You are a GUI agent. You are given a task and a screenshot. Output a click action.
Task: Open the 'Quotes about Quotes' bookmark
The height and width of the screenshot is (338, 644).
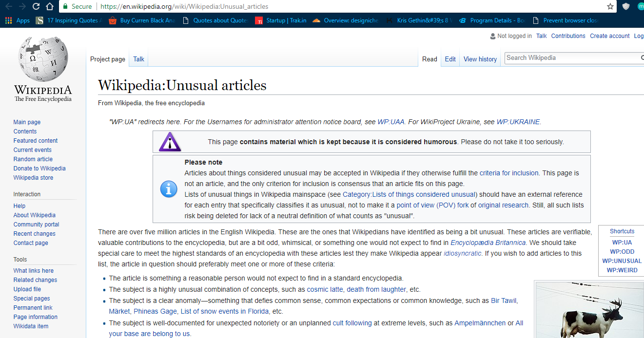(215, 20)
